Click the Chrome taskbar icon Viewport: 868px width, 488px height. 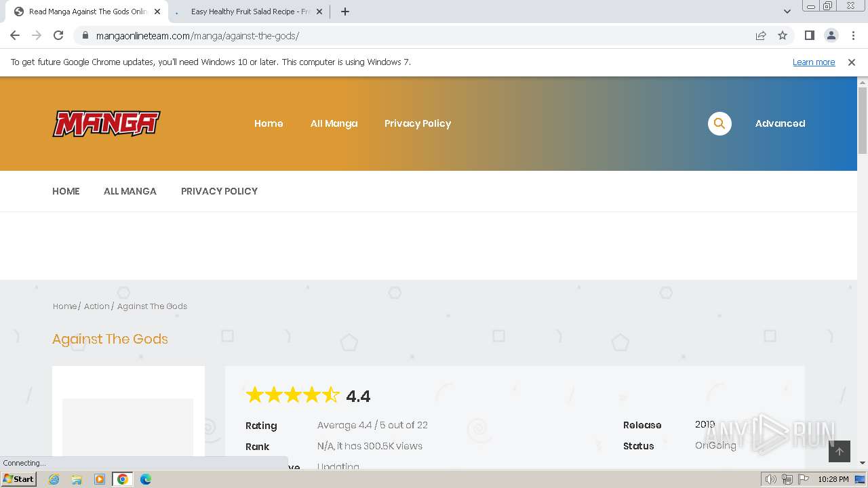[x=123, y=479]
